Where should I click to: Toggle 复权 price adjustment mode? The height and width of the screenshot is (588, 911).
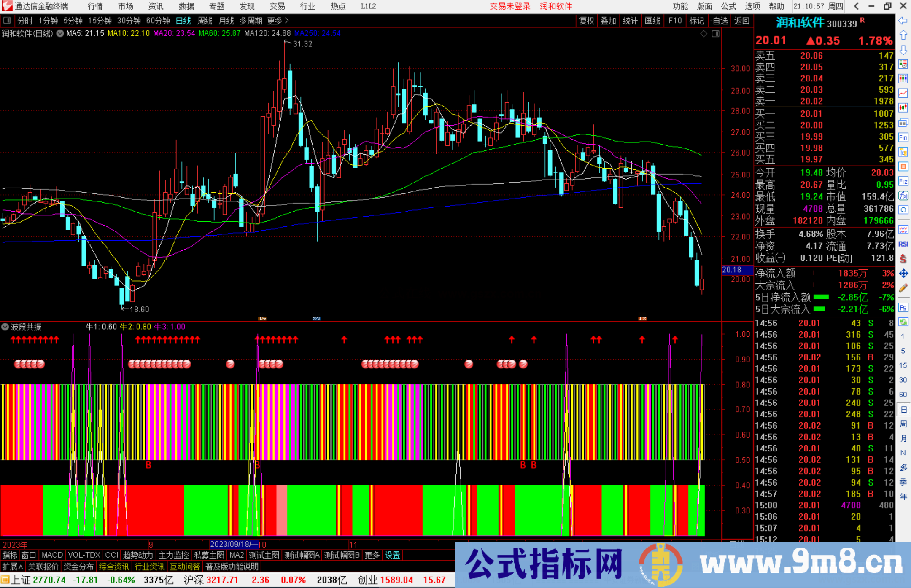586,20
